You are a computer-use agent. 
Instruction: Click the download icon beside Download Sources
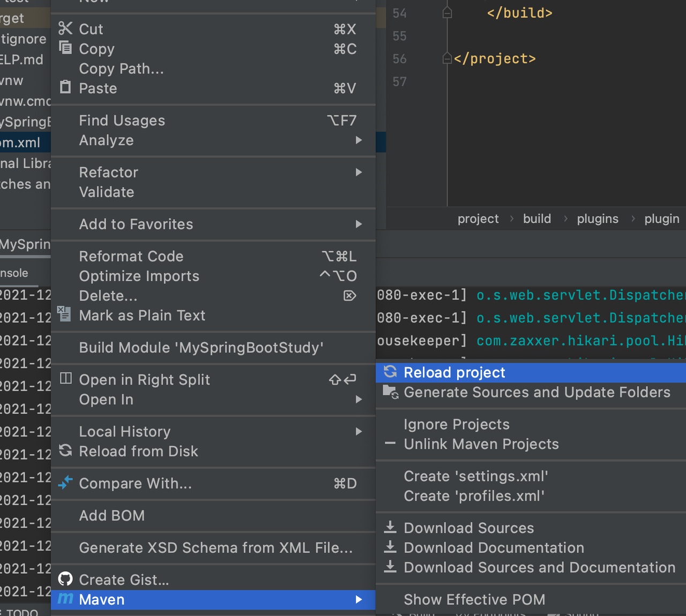pyautogui.click(x=390, y=527)
